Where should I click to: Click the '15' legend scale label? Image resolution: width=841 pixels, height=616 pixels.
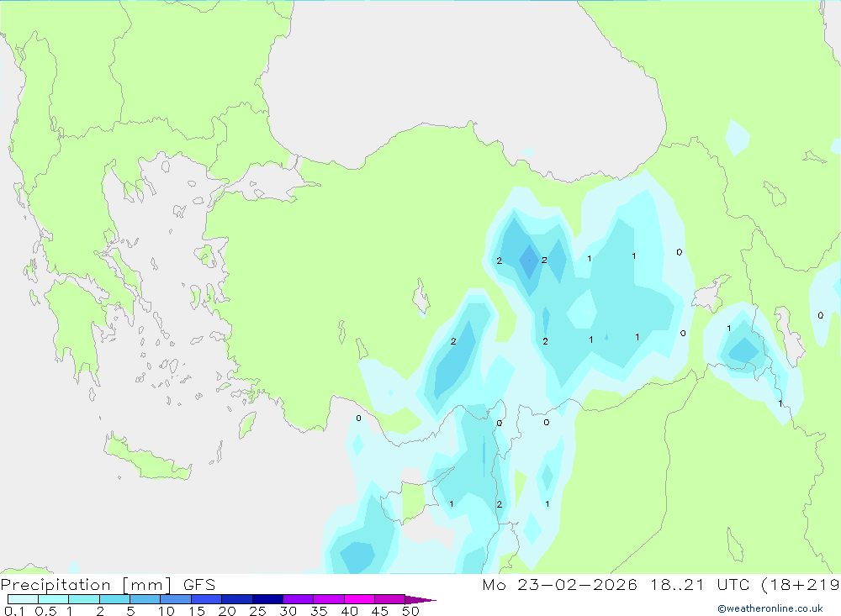click(x=197, y=611)
